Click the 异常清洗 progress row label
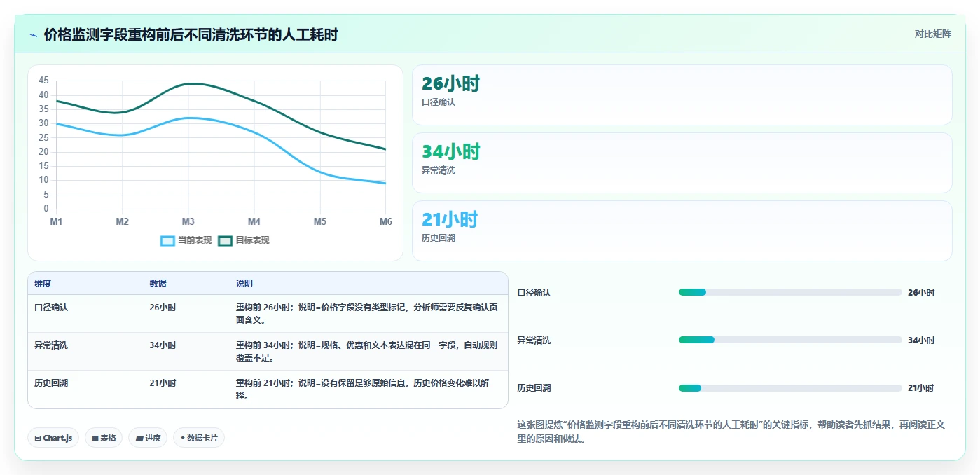This screenshot has width=980, height=475. [534, 340]
